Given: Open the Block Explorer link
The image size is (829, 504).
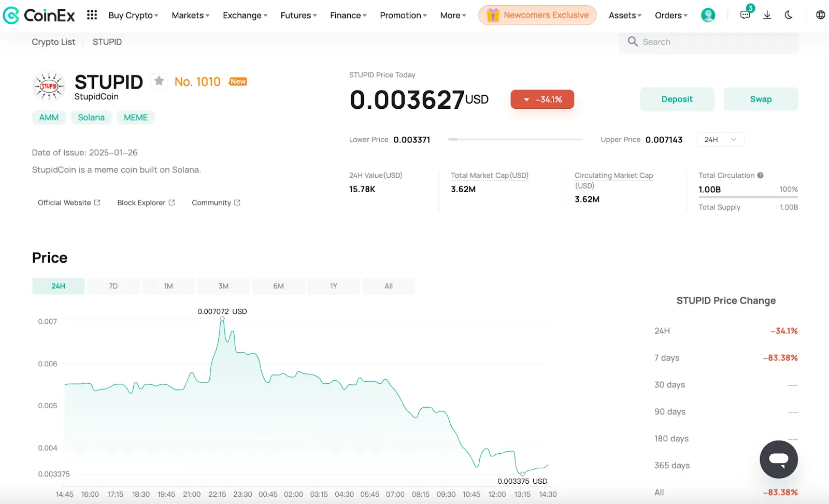Looking at the screenshot, I should click(x=146, y=203).
